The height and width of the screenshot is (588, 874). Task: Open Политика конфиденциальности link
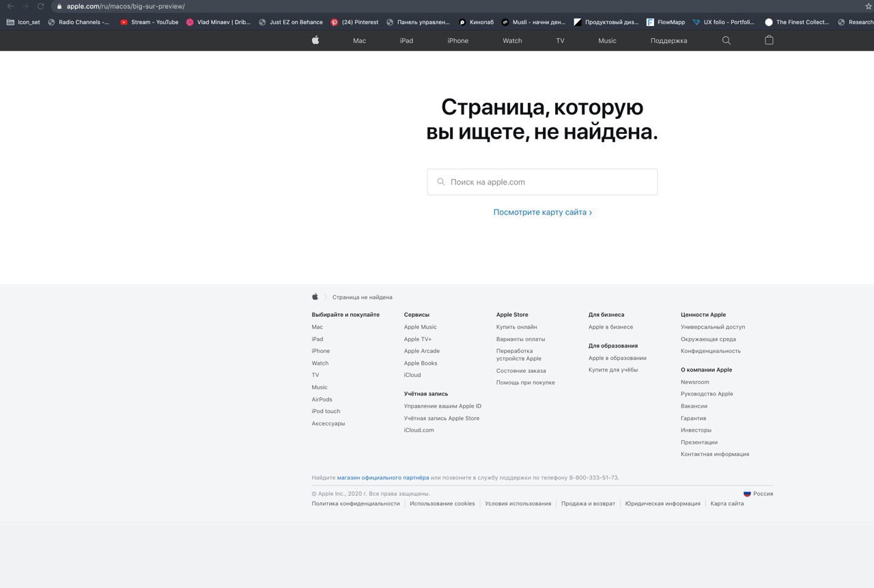[x=355, y=504]
